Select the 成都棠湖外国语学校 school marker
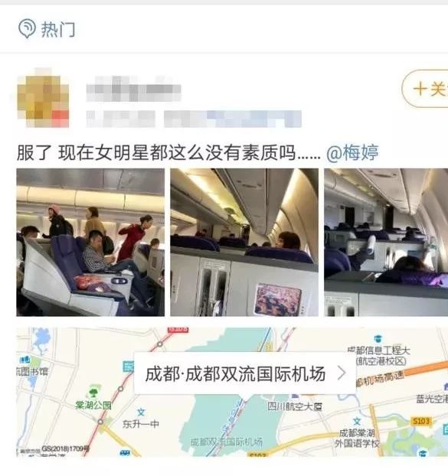This screenshot has height=476, width=448. click(357, 422)
